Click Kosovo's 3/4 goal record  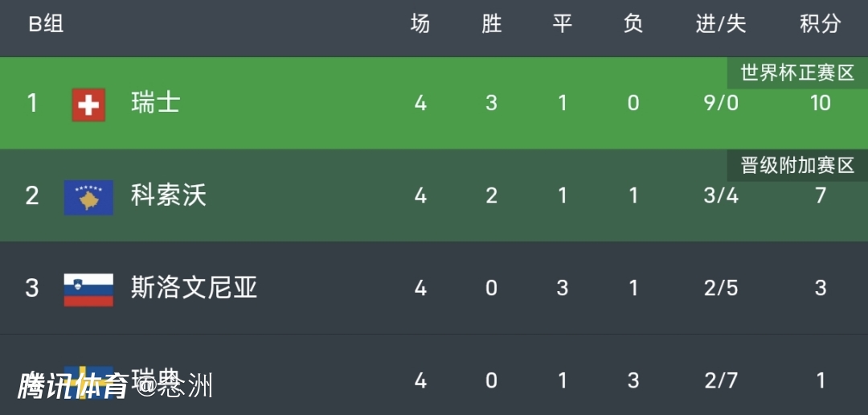[721, 195]
